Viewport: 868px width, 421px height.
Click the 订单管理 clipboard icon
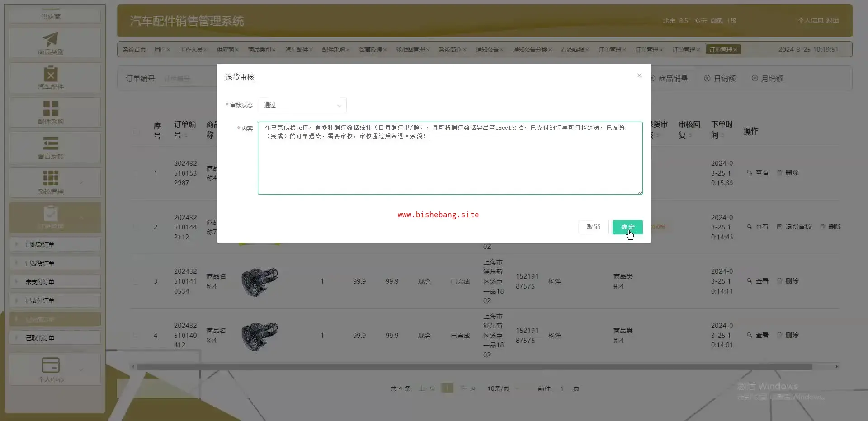click(51, 213)
